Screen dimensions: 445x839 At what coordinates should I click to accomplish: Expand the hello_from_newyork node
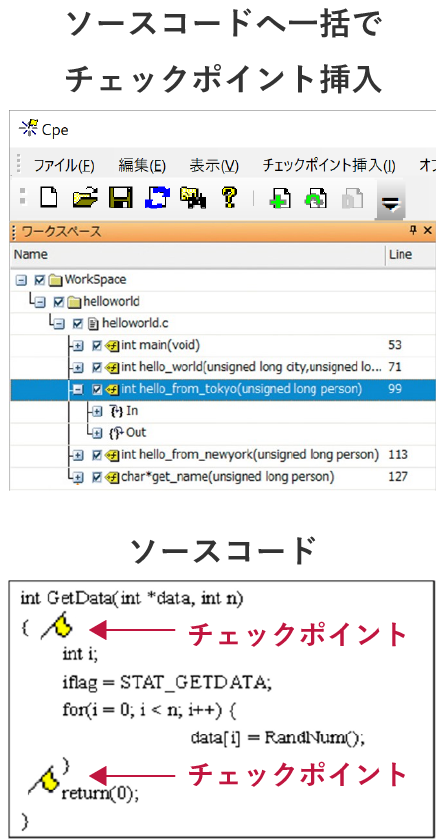pyautogui.click(x=78, y=455)
